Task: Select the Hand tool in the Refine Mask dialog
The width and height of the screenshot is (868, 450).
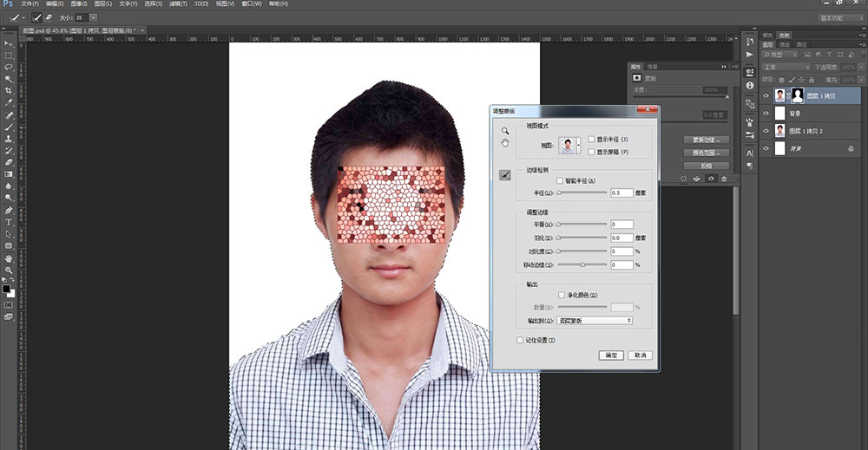Action: (504, 143)
